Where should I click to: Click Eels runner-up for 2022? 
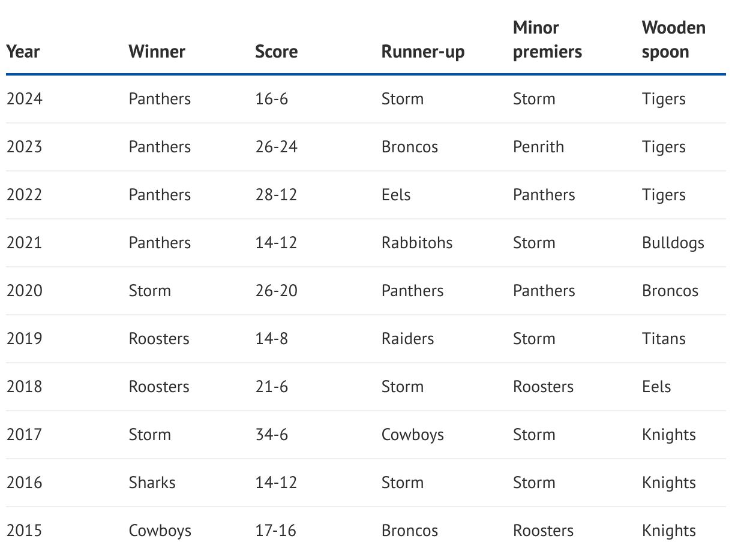(396, 195)
